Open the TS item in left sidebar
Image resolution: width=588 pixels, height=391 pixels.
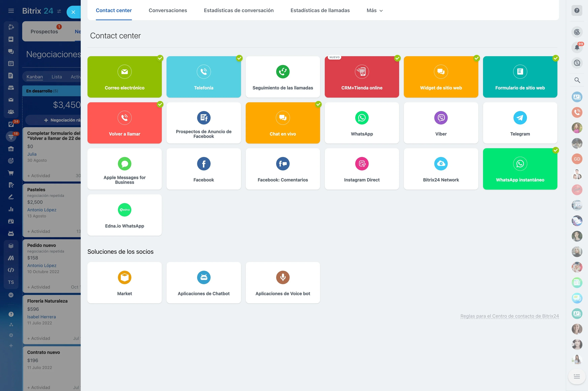click(x=11, y=282)
